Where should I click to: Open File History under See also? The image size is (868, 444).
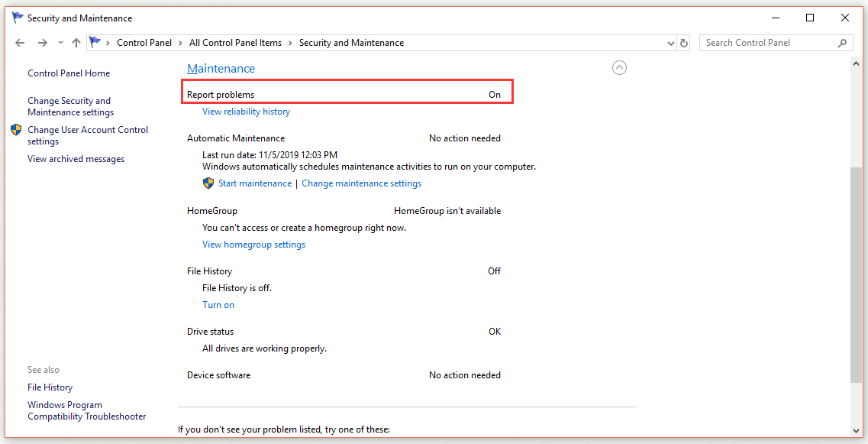(x=50, y=387)
